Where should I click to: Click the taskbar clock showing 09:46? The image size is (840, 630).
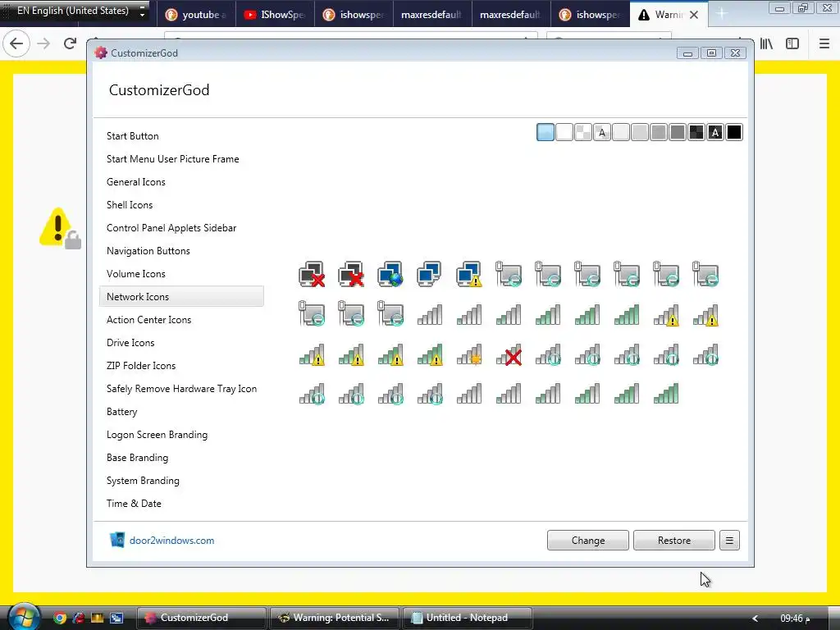pos(795,619)
